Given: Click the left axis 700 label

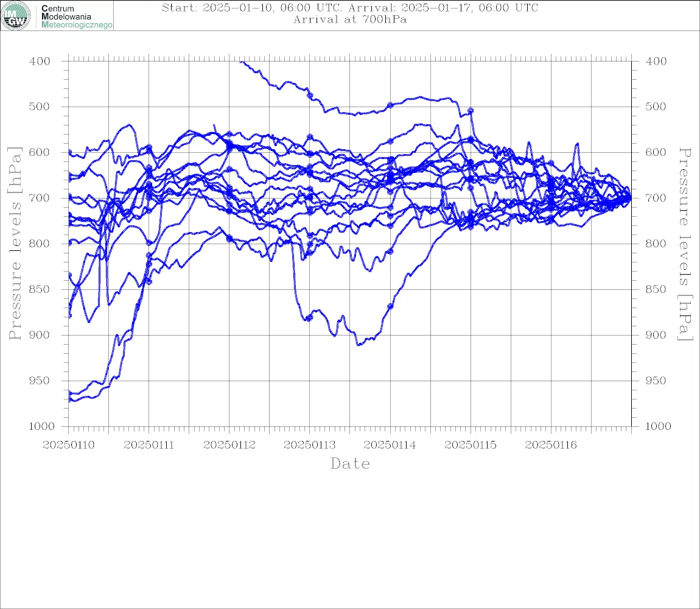Looking at the screenshot, I should [40, 198].
